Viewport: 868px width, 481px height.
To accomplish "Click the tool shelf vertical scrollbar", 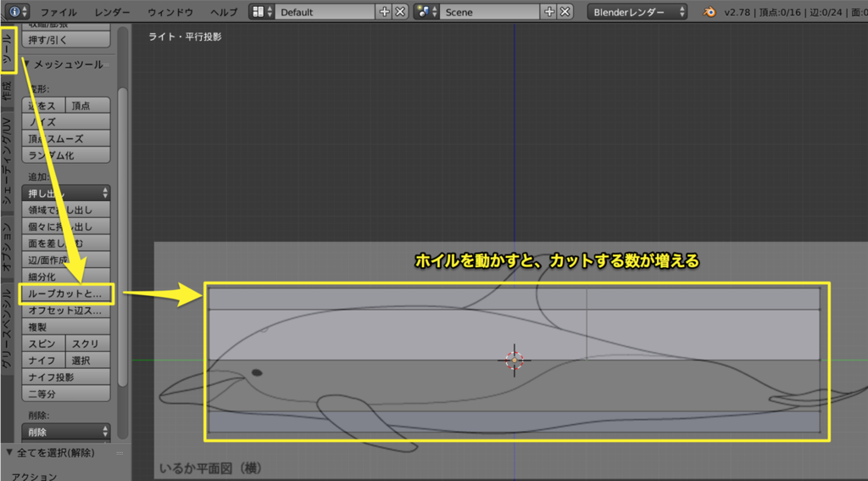I will click(x=123, y=236).
